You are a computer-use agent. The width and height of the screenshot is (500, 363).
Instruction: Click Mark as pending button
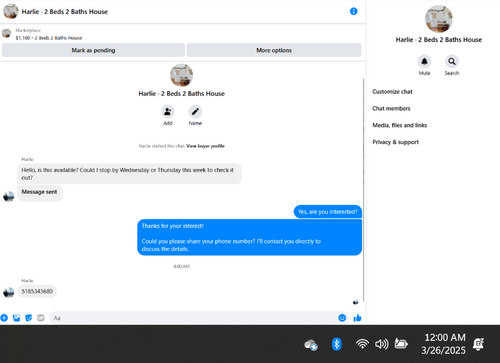(x=93, y=50)
